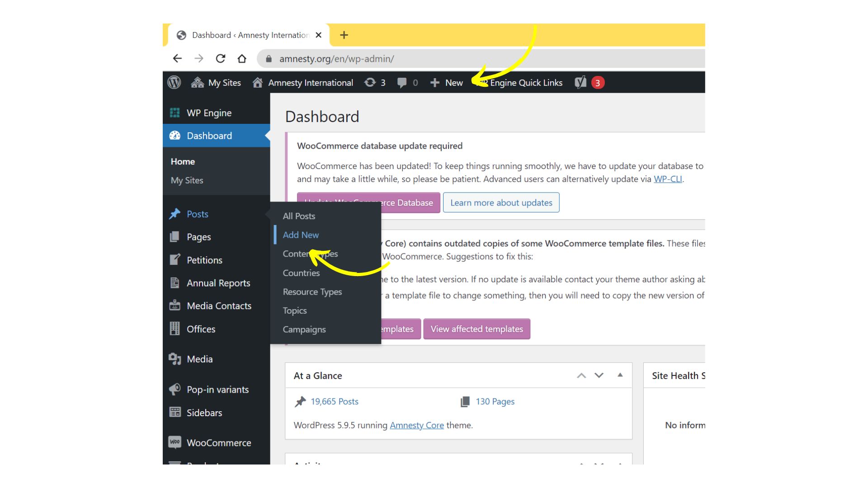Image resolution: width=868 pixels, height=488 pixels.
Task: Move At a Glance widget up
Action: pos(581,375)
